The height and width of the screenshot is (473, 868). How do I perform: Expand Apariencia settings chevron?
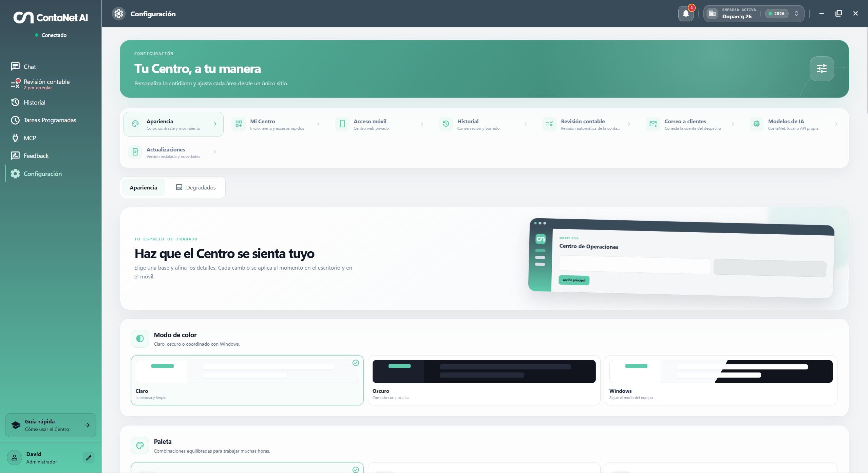[x=215, y=124]
